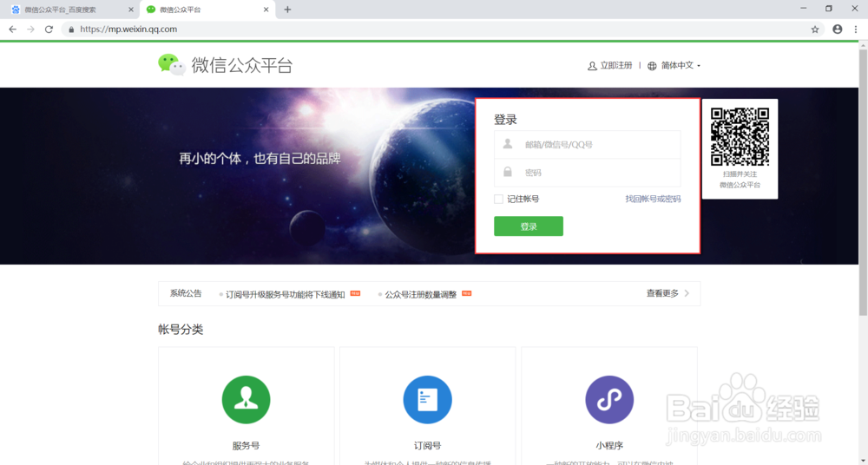This screenshot has height=465, width=868.
Task: Click the vertical page scrollbar thumb
Action: click(863, 183)
